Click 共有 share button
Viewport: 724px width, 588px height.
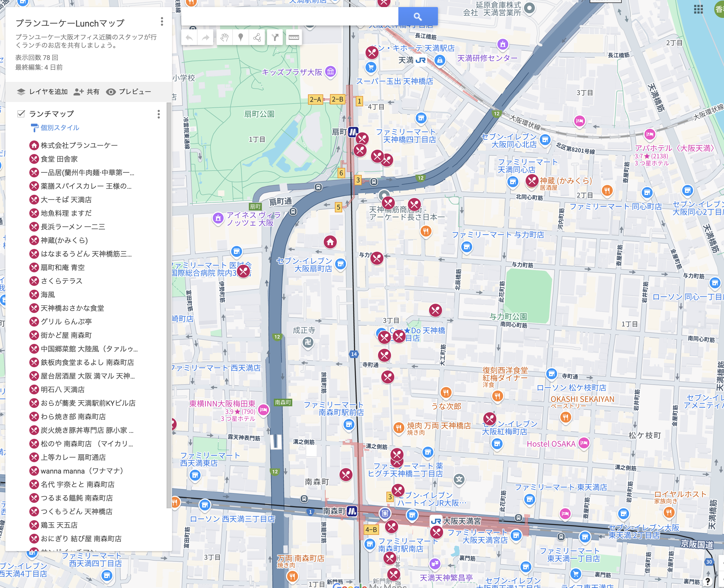coord(87,92)
